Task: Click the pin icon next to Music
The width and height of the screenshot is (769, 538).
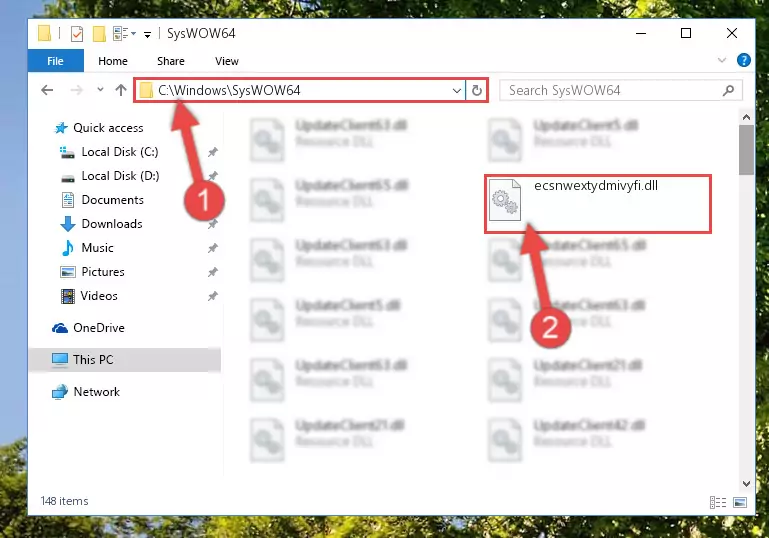Action: pyautogui.click(x=213, y=248)
